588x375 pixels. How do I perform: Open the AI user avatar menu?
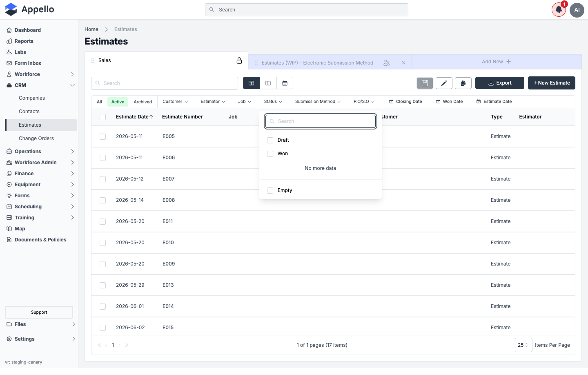577,10
